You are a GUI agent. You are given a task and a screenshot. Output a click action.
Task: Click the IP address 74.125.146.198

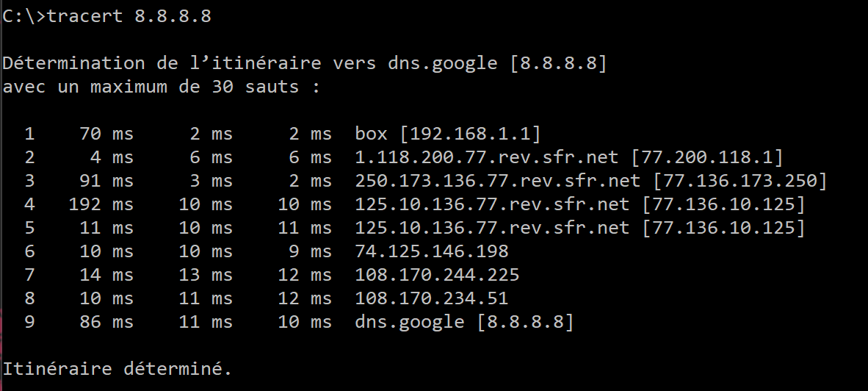pyautogui.click(x=431, y=251)
